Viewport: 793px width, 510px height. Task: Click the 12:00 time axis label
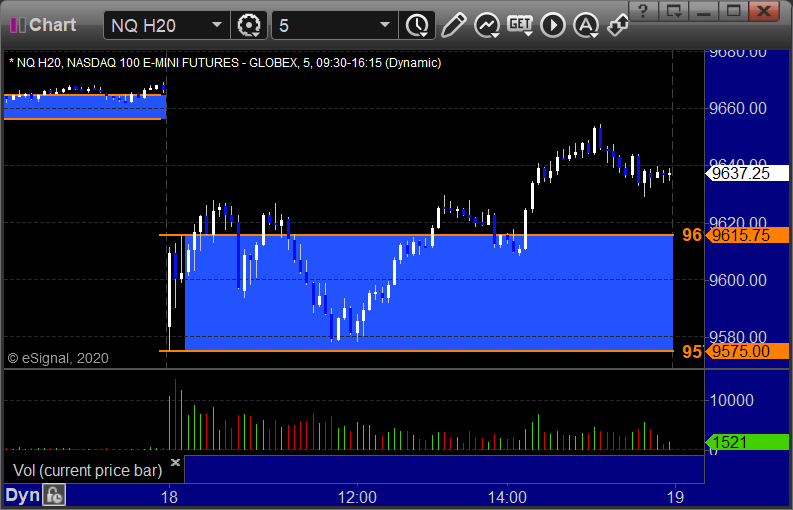(357, 497)
